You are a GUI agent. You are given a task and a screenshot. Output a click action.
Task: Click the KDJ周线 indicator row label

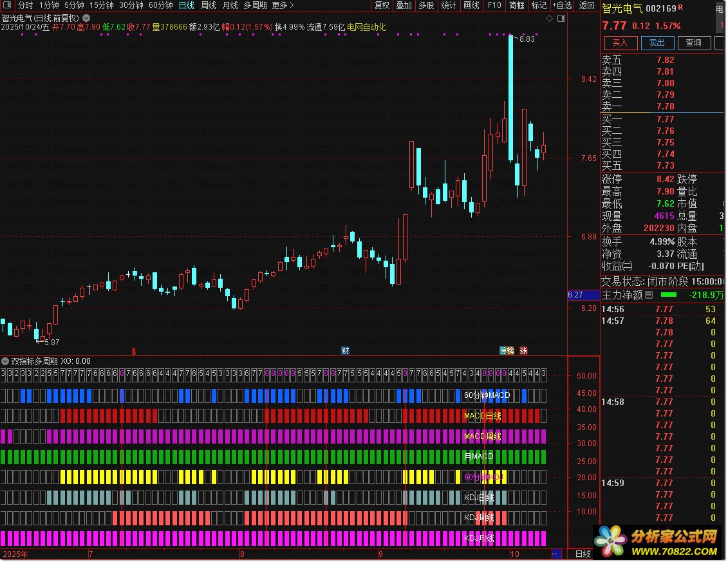pyautogui.click(x=479, y=518)
